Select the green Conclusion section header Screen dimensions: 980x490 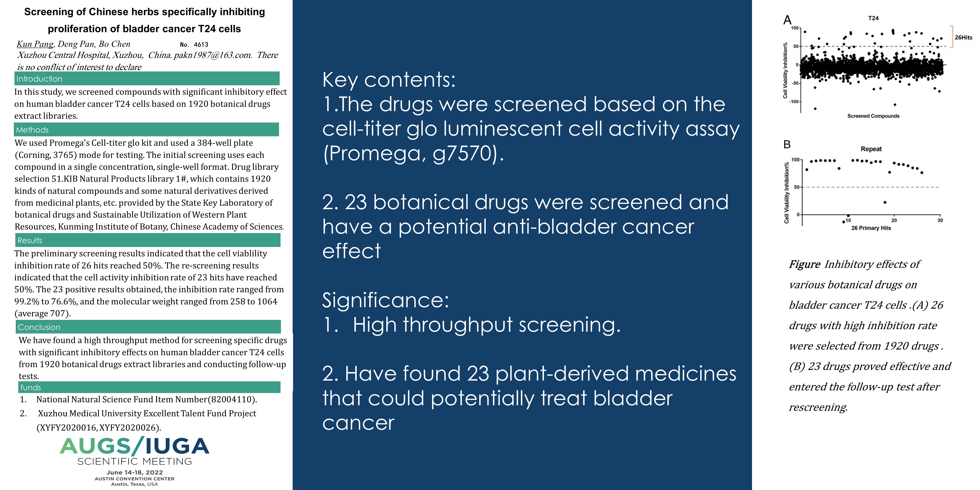click(x=148, y=327)
